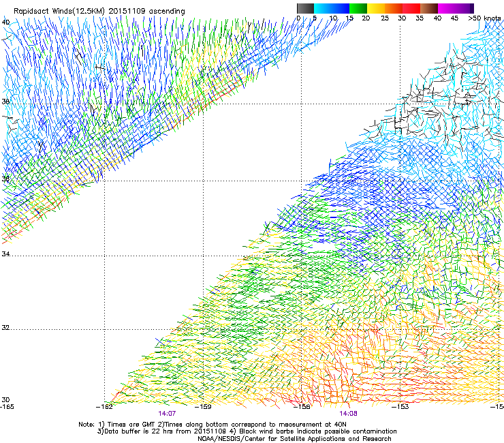This screenshot has width=504, height=443.
Task: Click the longitude label -156
Action: coord(302,406)
